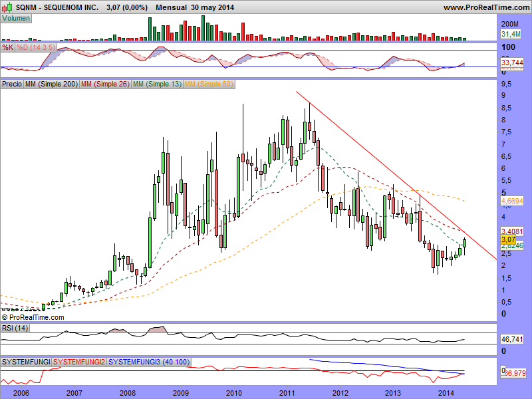Click the MM (Simple 200) label

51,84
